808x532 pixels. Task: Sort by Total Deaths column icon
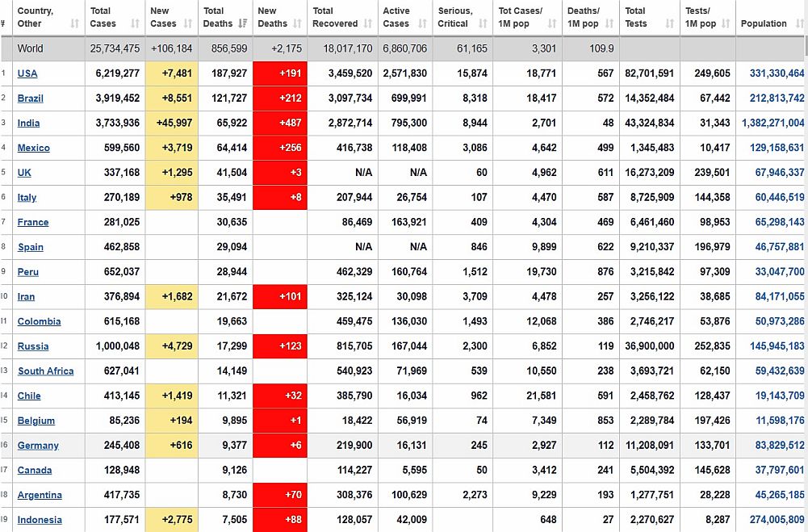click(243, 23)
